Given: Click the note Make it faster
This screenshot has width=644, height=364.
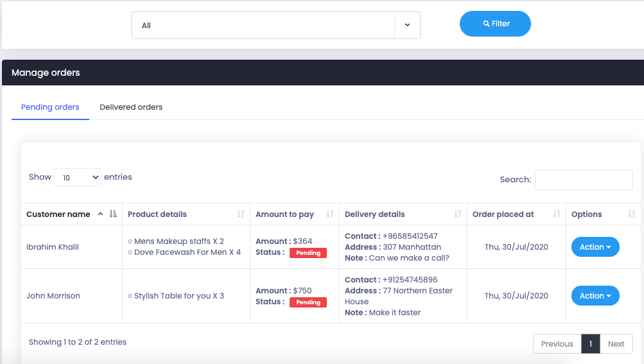Looking at the screenshot, I should [x=395, y=313].
